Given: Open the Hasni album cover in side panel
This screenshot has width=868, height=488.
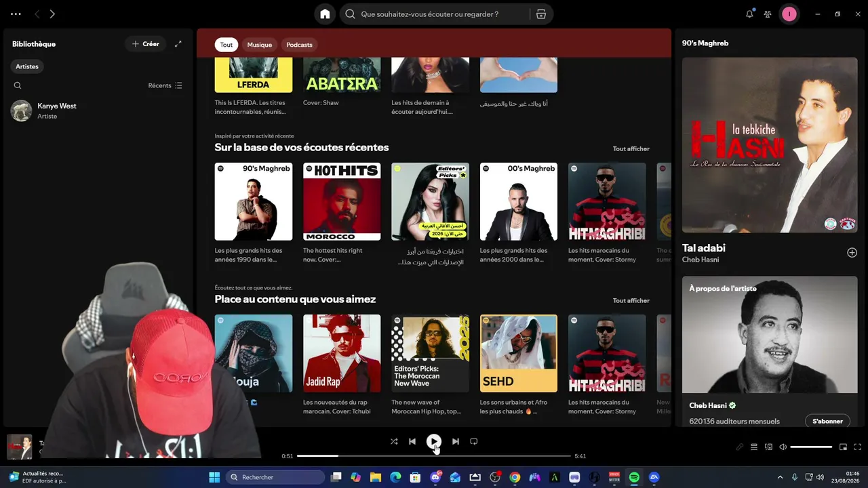Looking at the screenshot, I should click(770, 145).
